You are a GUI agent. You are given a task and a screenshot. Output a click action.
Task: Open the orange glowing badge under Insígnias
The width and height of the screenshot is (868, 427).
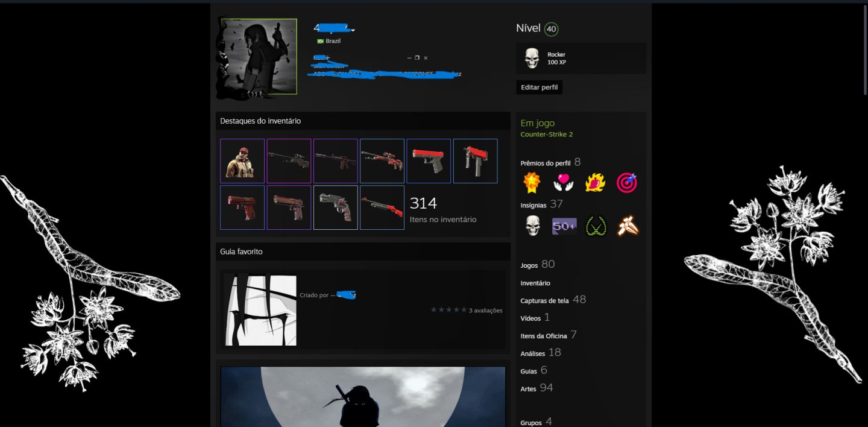(x=627, y=226)
